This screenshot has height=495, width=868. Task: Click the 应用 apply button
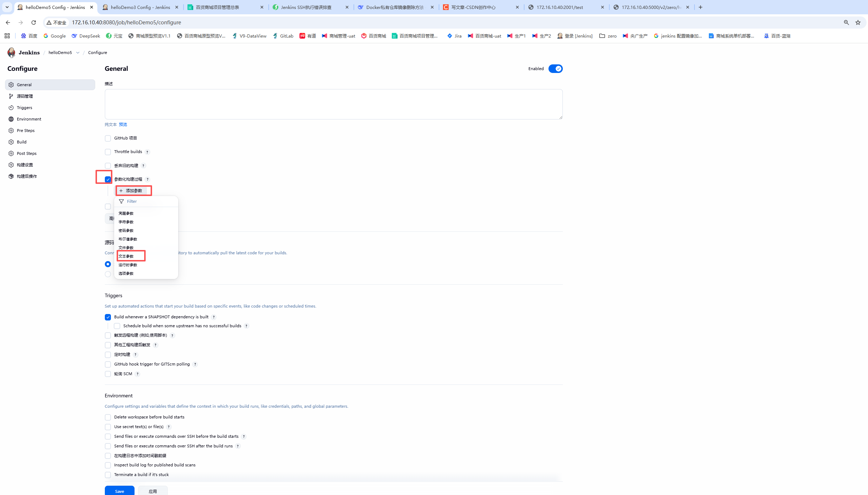[x=153, y=491]
